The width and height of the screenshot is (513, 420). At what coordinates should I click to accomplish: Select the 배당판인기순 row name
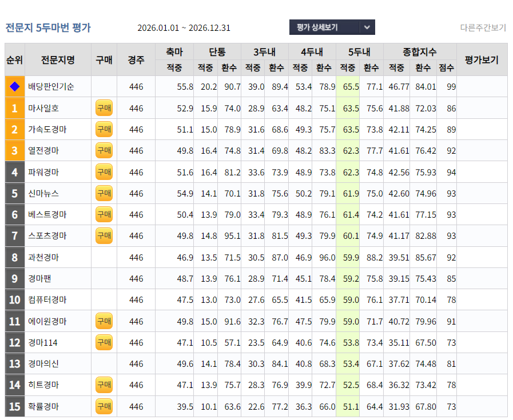(51, 87)
